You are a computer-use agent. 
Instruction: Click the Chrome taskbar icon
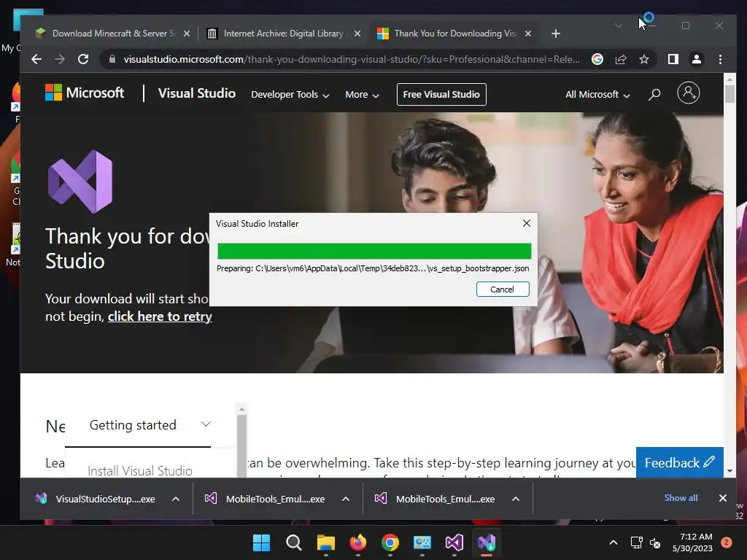click(390, 542)
